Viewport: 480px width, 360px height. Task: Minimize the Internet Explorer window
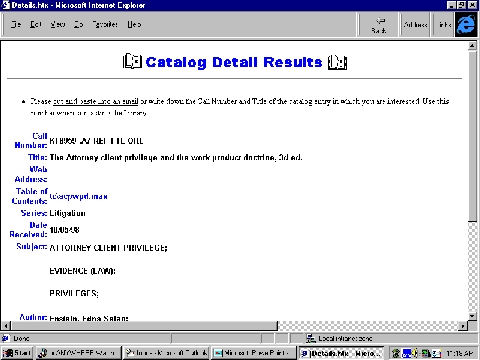pos(451,5)
